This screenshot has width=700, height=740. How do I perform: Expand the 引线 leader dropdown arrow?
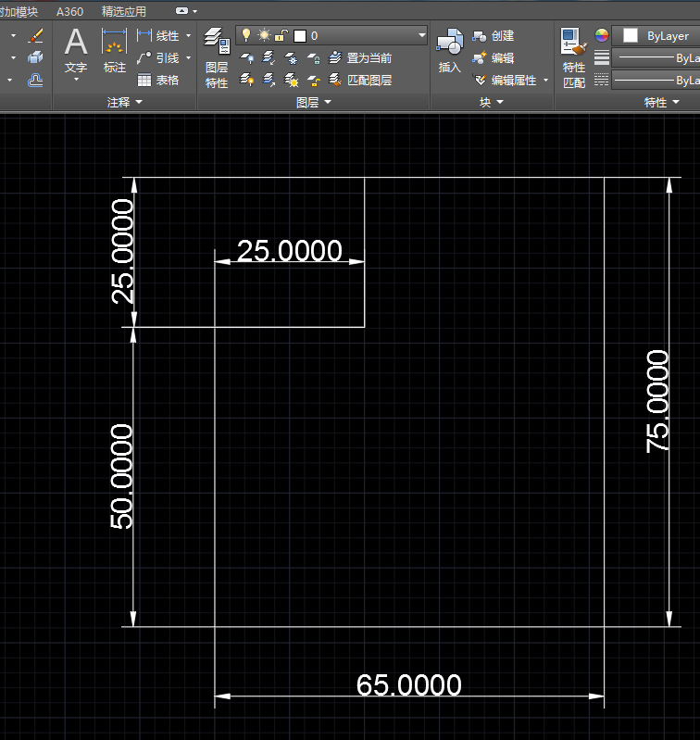188,58
